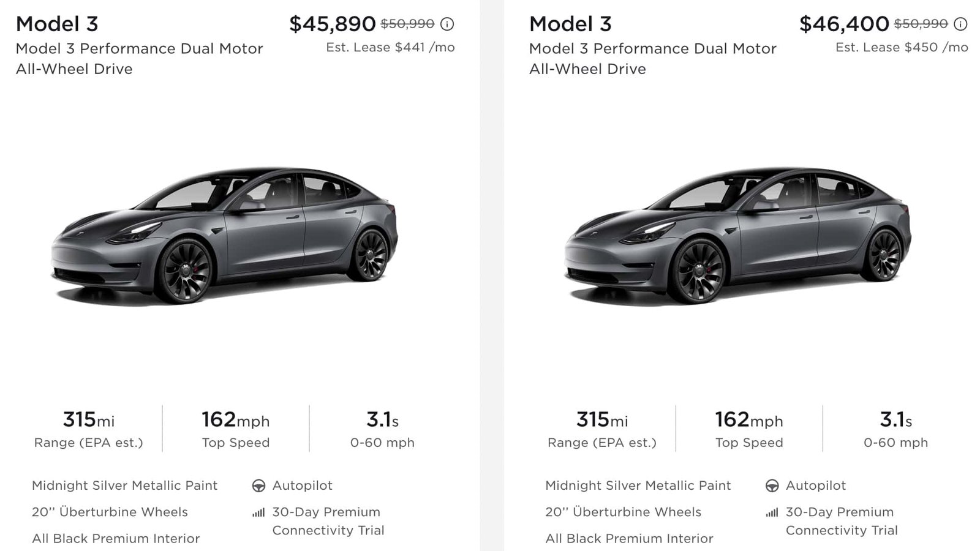980x551 pixels.
Task: Click the Est. Lease $450 /mo text
Action: pyautogui.click(x=902, y=48)
